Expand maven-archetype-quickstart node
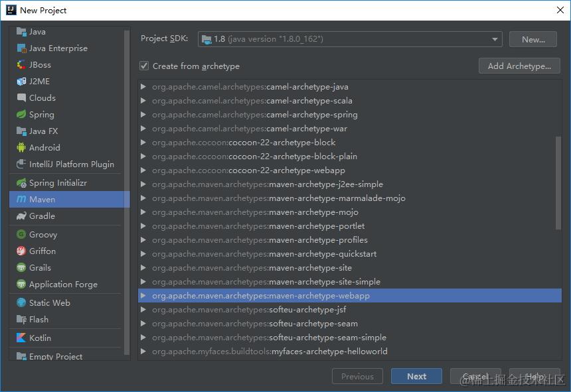The height and width of the screenshot is (392, 571). click(x=143, y=254)
